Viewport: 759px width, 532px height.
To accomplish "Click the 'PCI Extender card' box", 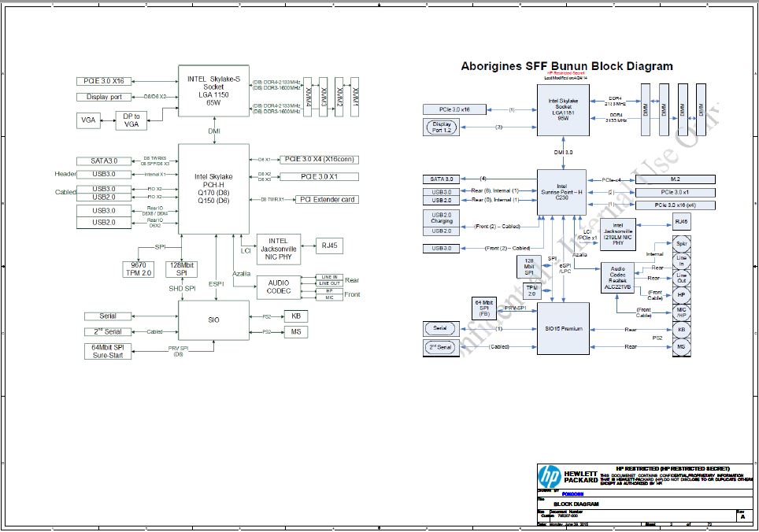I will 327,199.
